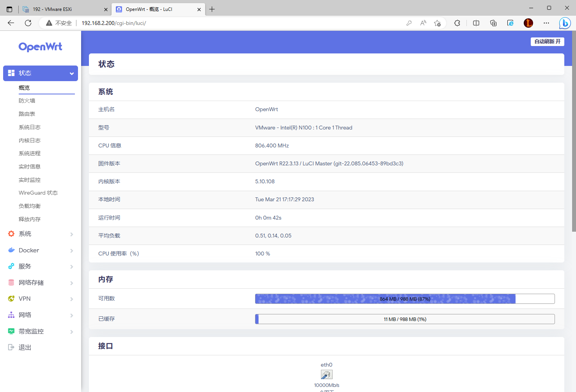The height and width of the screenshot is (392, 576).
Task: Open the Bing sidebar icon
Action: click(x=565, y=23)
